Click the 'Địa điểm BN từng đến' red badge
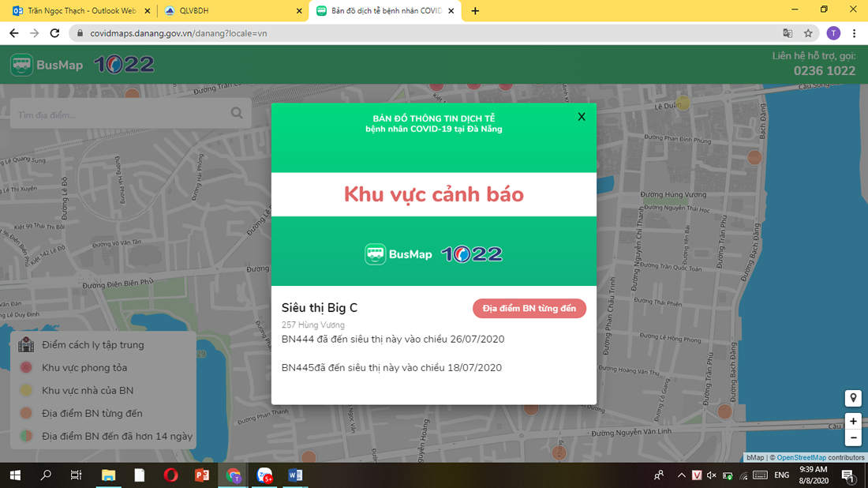This screenshot has width=868, height=488. [529, 308]
